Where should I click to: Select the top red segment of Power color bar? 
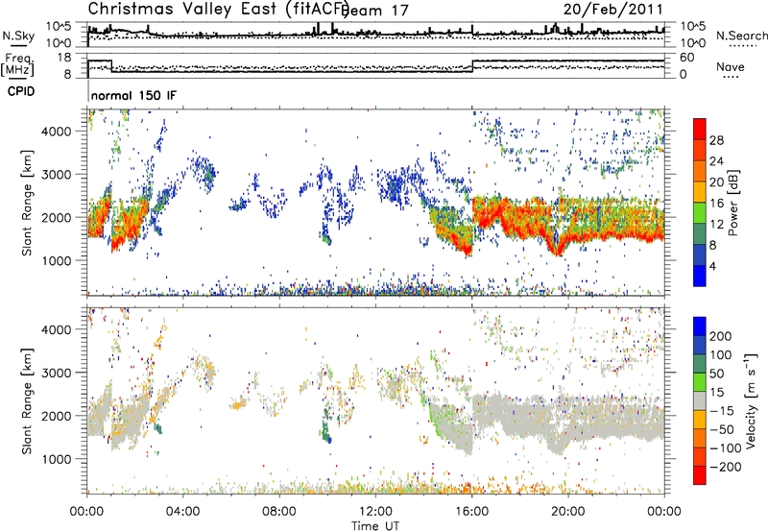700,130
